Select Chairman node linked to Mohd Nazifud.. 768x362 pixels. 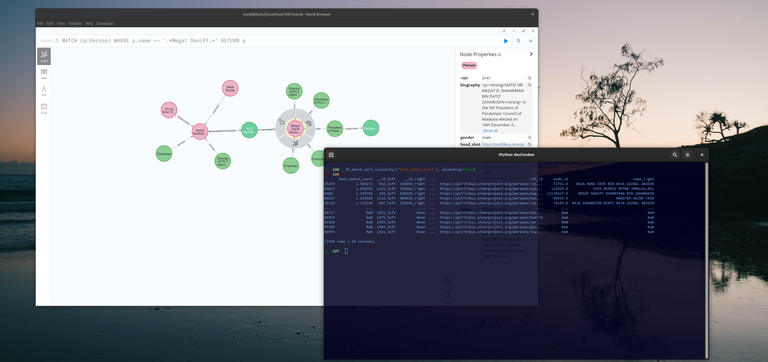164,154
